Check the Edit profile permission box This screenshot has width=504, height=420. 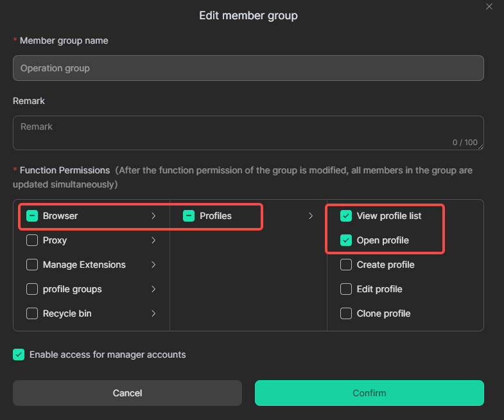point(346,289)
